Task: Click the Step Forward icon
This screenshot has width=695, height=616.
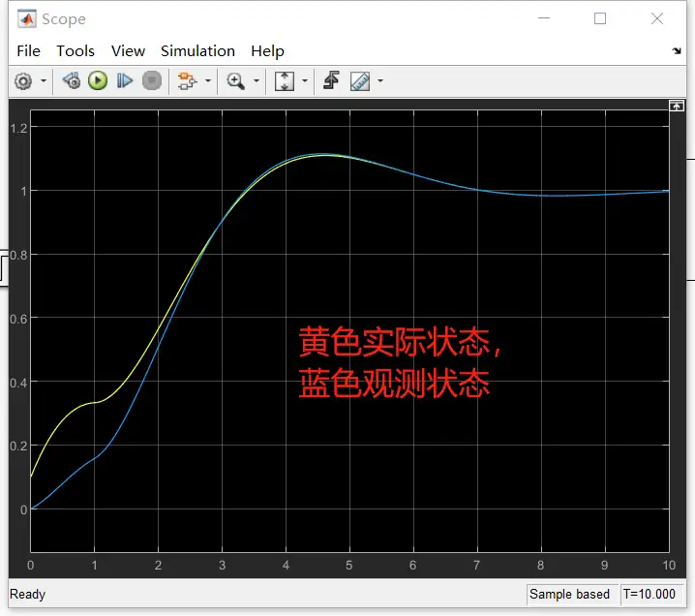Action: coord(125,81)
